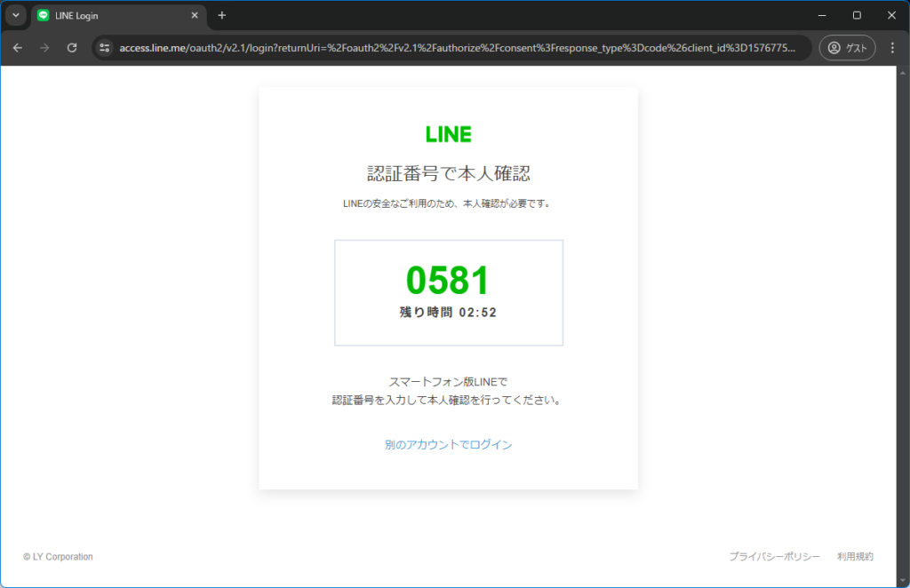Open the Chrome three-dot menu
Image resolution: width=910 pixels, height=588 pixels.
point(892,48)
